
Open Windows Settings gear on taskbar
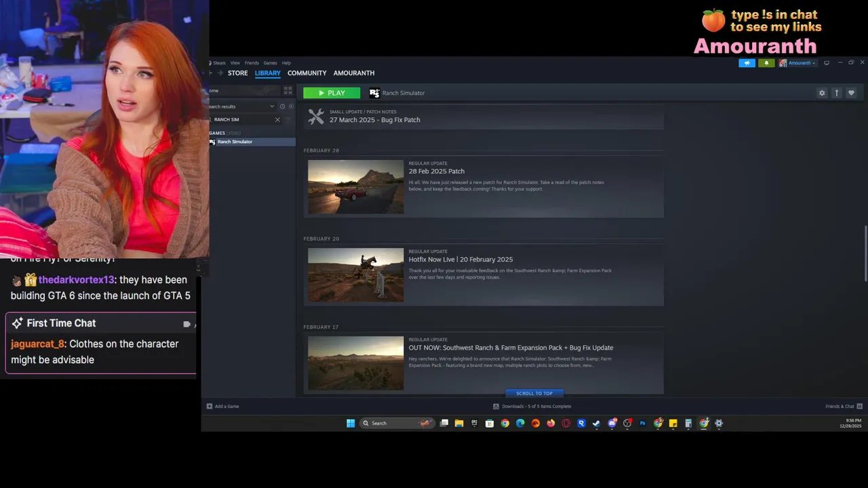click(x=719, y=423)
